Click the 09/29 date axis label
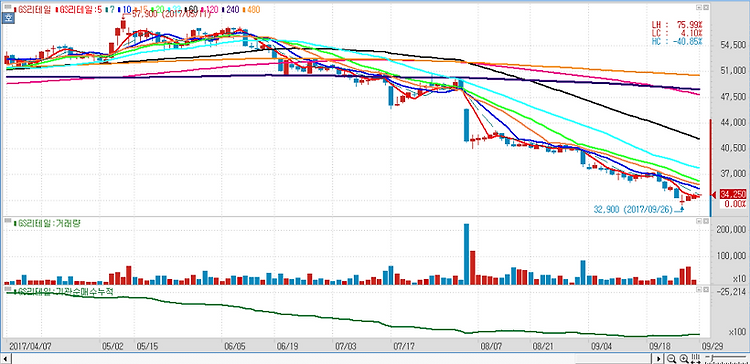Viewport: 750px width, 364px height. (712, 345)
